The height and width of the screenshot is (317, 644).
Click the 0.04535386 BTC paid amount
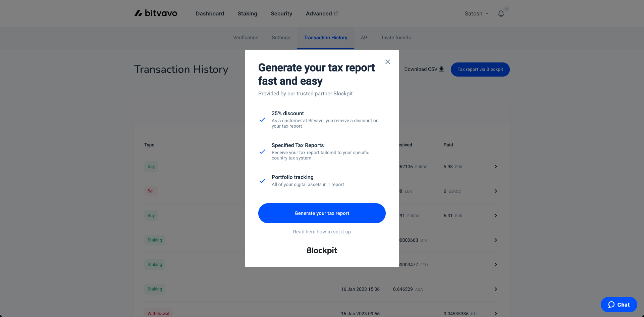click(x=461, y=314)
